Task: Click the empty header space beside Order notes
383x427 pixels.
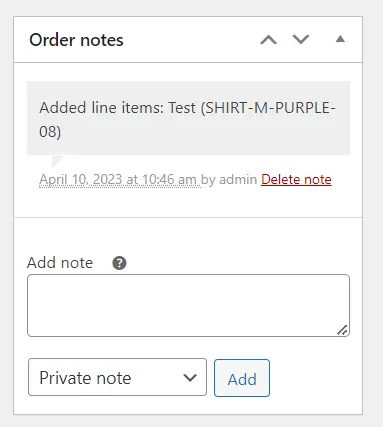Action: 192,40
